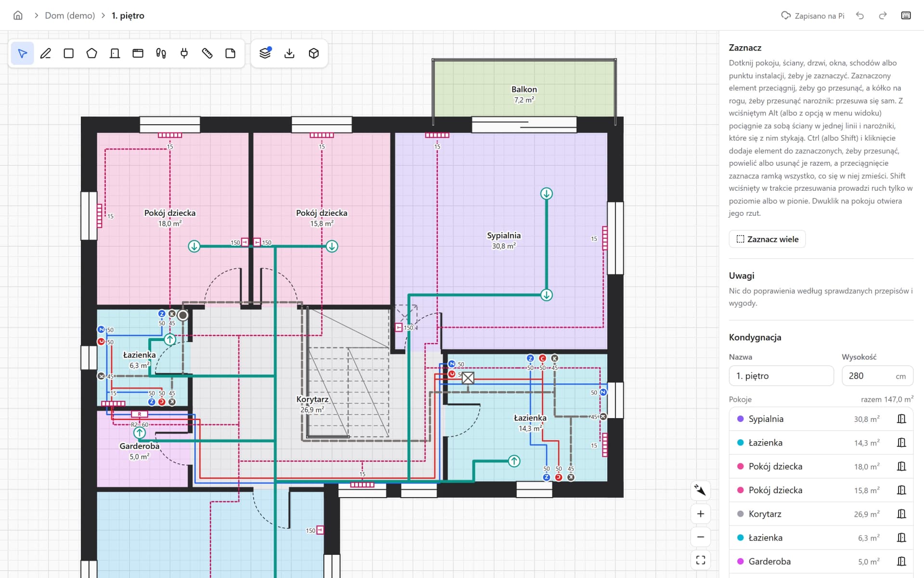Zoom in with the plus button
The height and width of the screenshot is (578, 924).
click(701, 514)
